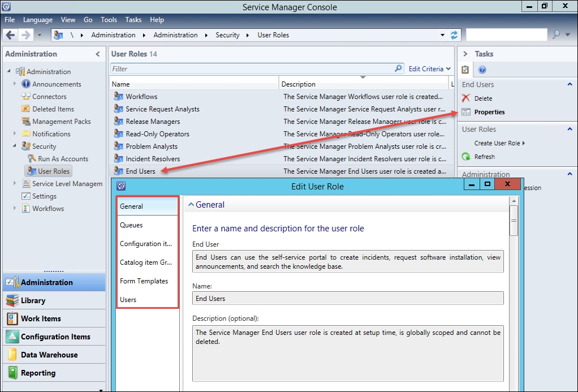Click the Announcements tree icon
Screen dimensions: 578x392
coord(26,84)
